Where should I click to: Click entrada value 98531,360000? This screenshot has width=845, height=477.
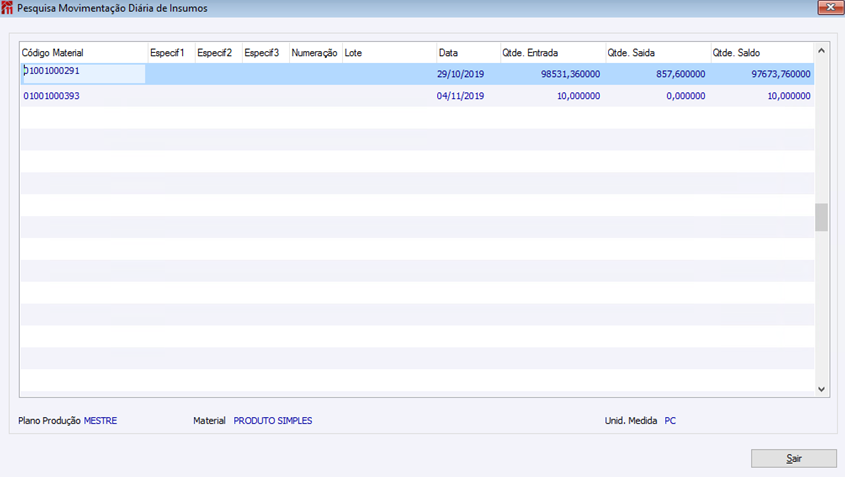570,74
